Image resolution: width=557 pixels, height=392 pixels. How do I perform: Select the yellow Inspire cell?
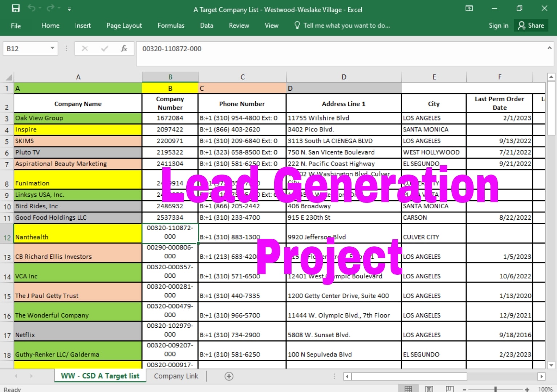pyautogui.click(x=78, y=130)
